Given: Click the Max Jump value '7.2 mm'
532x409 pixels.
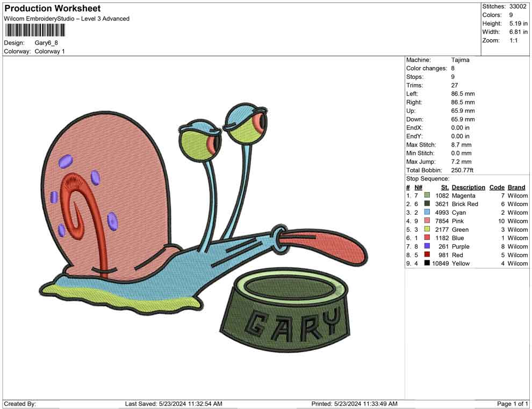Looking at the screenshot, I should click(462, 162).
